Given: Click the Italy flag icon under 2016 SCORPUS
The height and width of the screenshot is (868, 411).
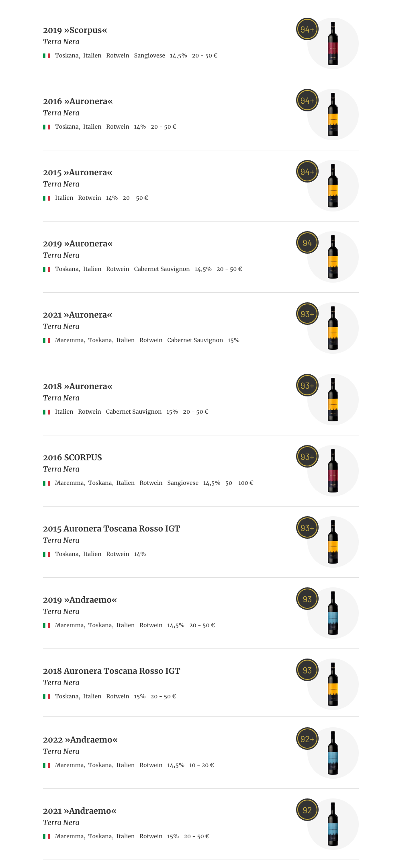Looking at the screenshot, I should (x=47, y=483).
